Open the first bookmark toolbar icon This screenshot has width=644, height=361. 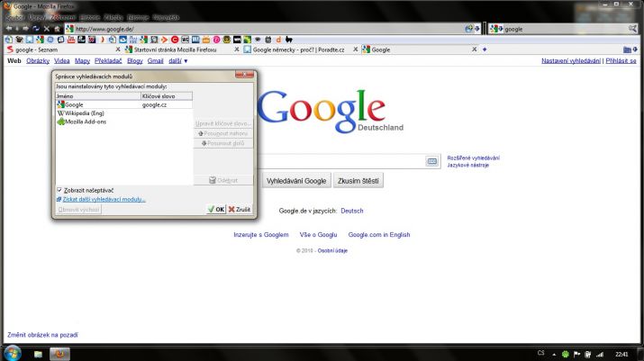9,40
